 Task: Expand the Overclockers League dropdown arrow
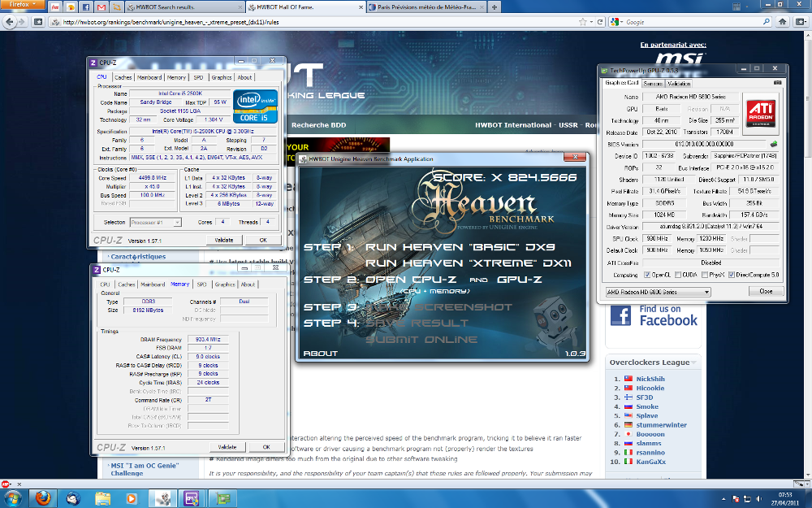point(693,363)
